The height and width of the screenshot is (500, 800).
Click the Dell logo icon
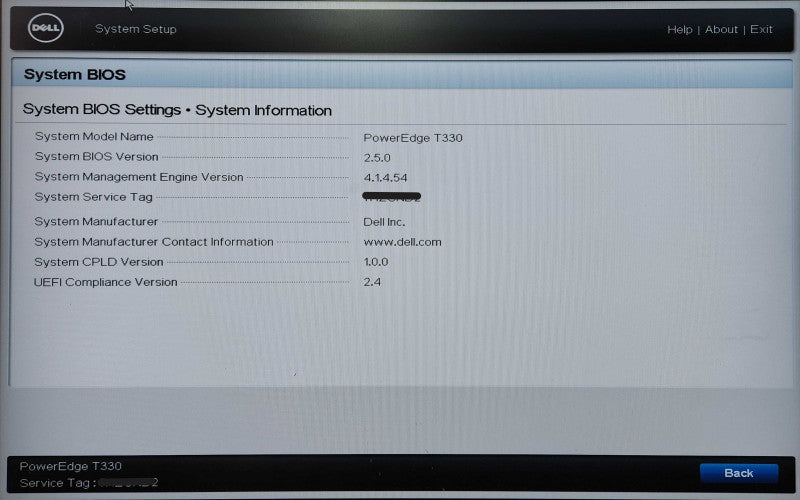coord(46,28)
